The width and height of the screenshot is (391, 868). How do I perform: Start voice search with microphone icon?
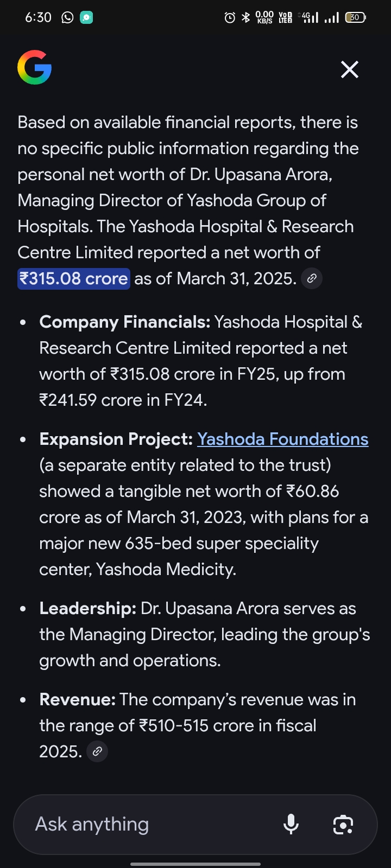pos(291,824)
